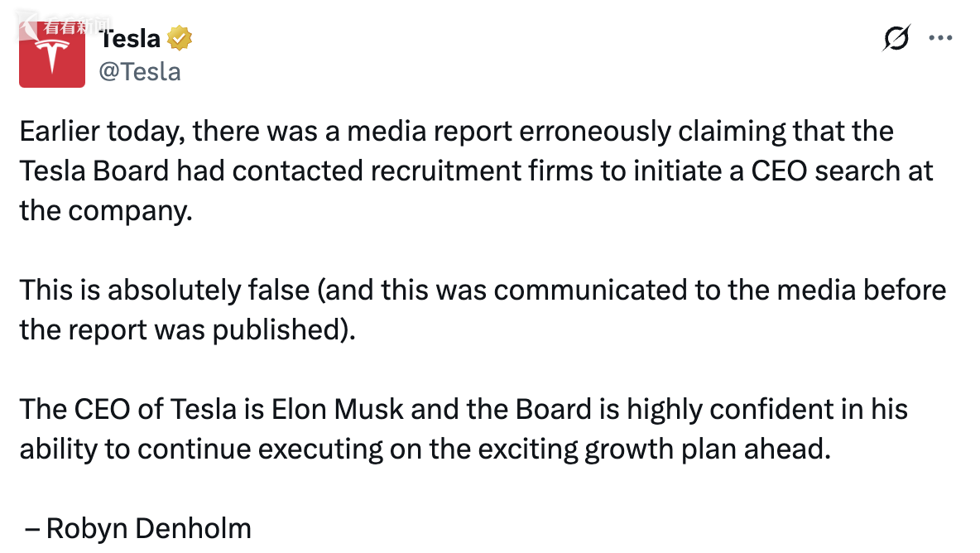980x553 pixels.
Task: Click the 'Robyn Denholm' signature
Action: (x=149, y=529)
